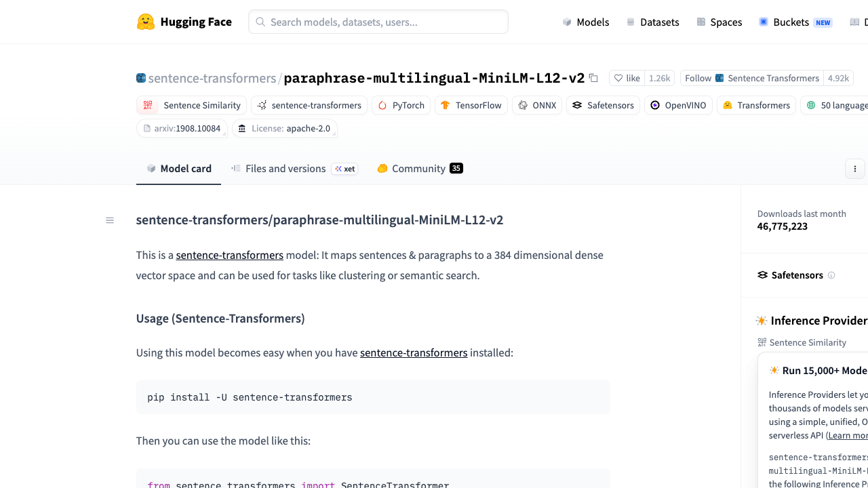Click the TensorFlow tag
This screenshot has width=868, height=488.
coord(471,105)
